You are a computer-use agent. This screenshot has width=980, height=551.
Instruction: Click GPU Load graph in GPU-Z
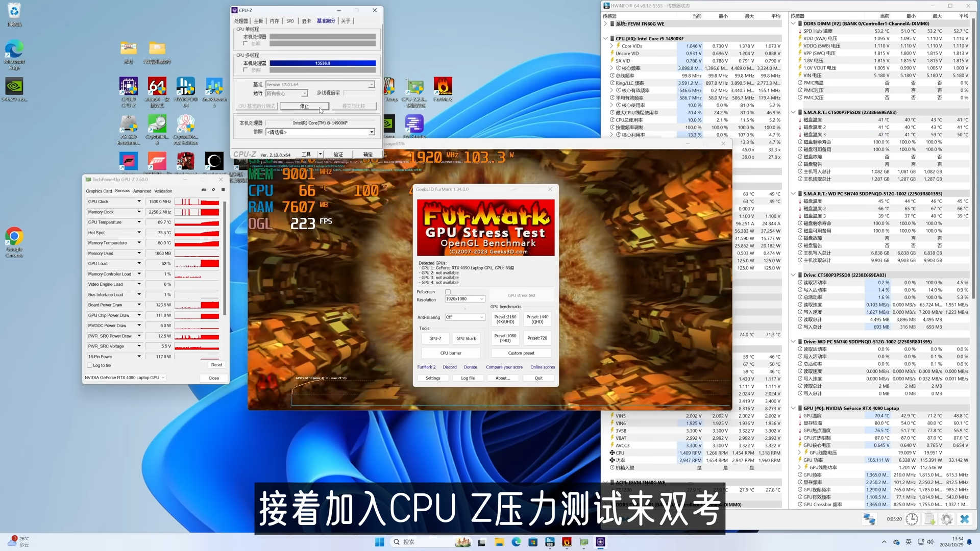[197, 264]
